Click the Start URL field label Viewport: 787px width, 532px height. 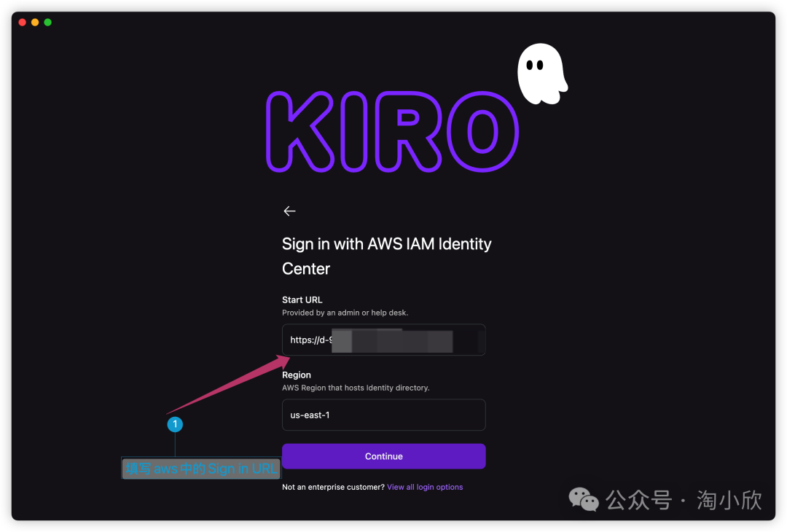(302, 300)
